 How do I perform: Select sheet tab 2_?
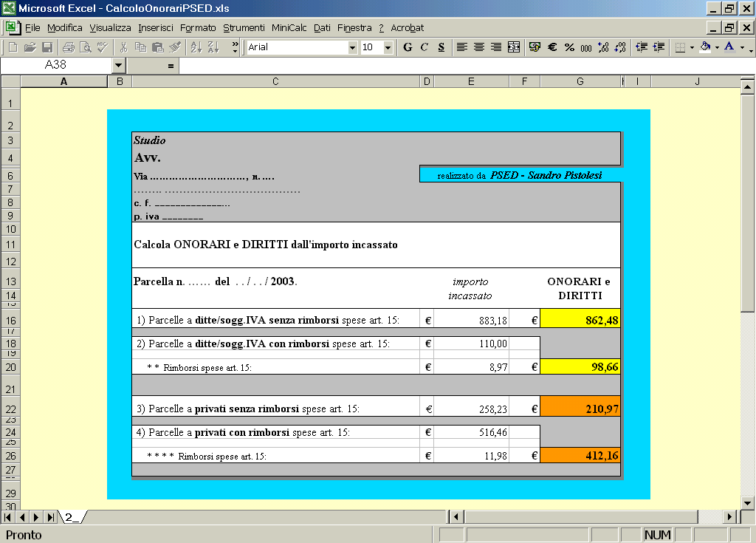72,517
